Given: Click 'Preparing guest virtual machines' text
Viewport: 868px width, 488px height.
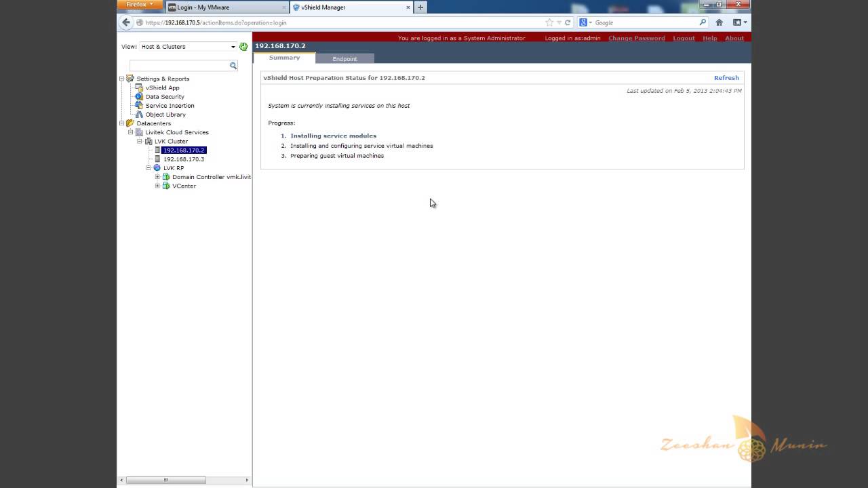Looking at the screenshot, I should [x=337, y=156].
